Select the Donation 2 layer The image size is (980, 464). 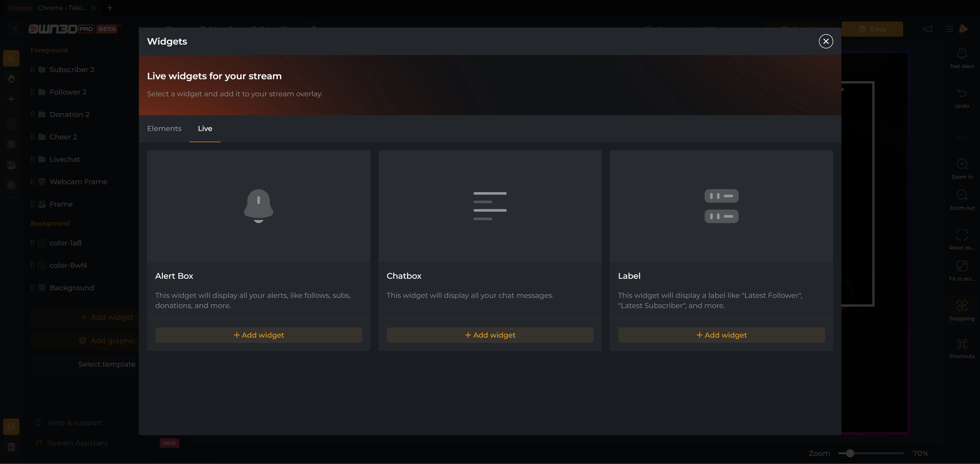pos(69,114)
